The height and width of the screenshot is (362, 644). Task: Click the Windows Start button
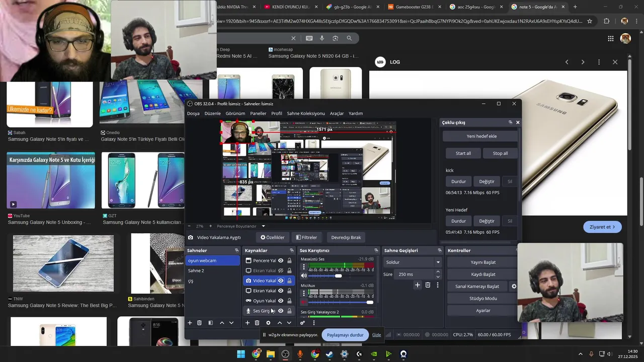(241, 354)
